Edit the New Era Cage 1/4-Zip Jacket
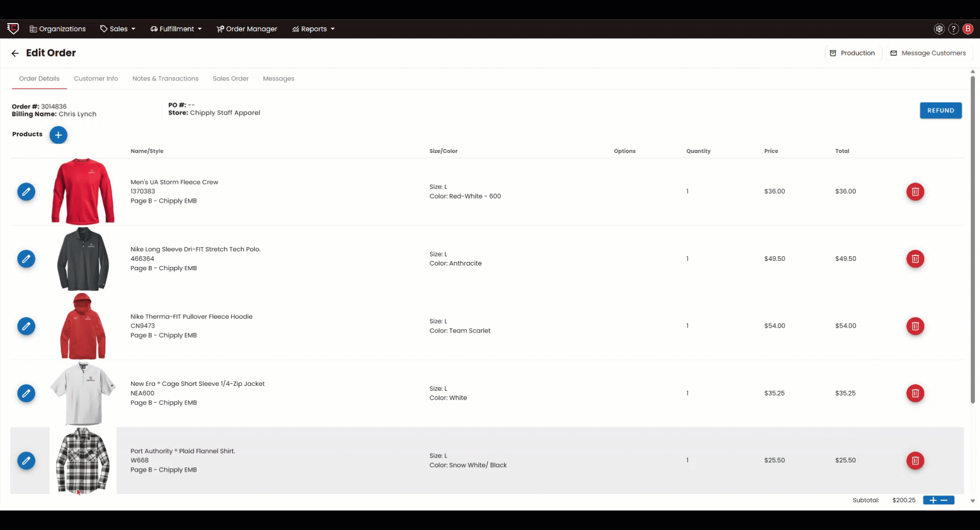The width and height of the screenshot is (980, 530). click(26, 393)
